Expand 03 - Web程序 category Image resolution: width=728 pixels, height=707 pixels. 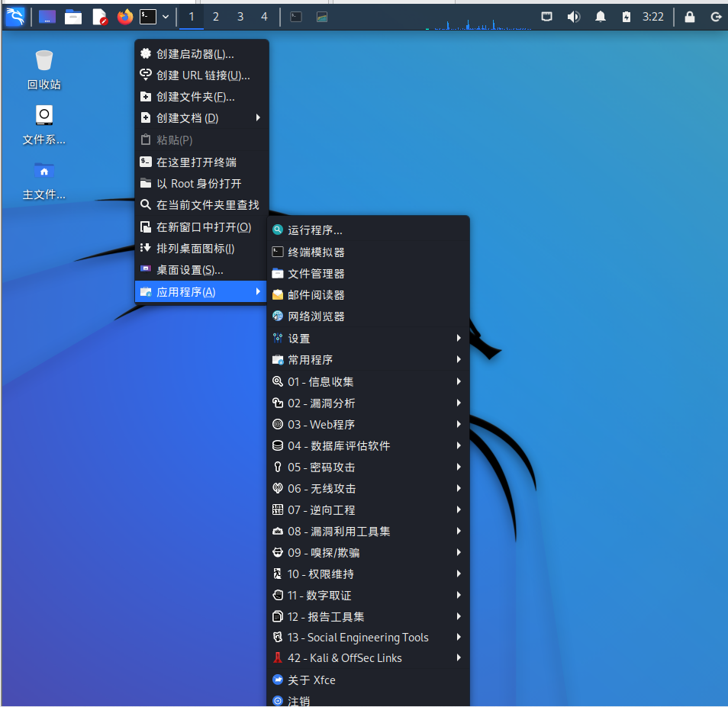[368, 424]
